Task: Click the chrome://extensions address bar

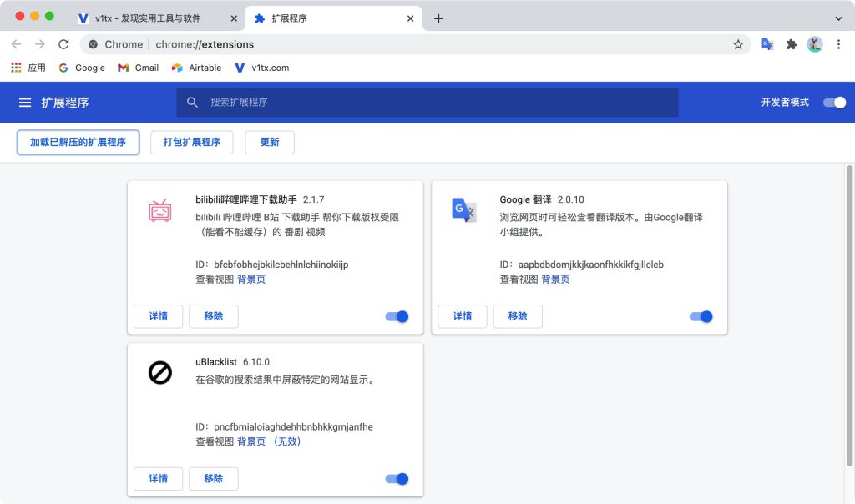Action: tap(414, 44)
